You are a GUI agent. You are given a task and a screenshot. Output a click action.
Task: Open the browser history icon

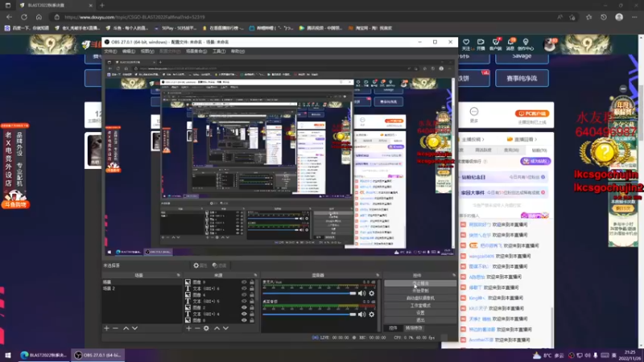[x=603, y=17]
